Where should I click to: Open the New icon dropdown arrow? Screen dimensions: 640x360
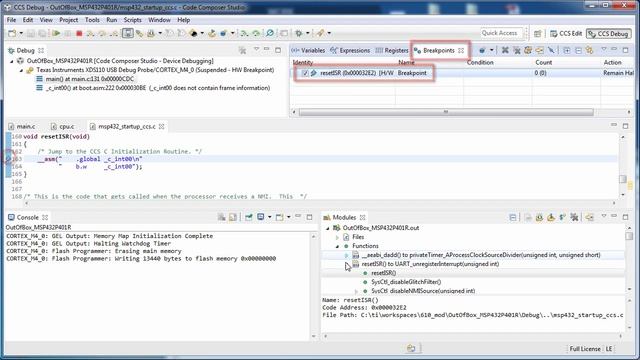21,33
